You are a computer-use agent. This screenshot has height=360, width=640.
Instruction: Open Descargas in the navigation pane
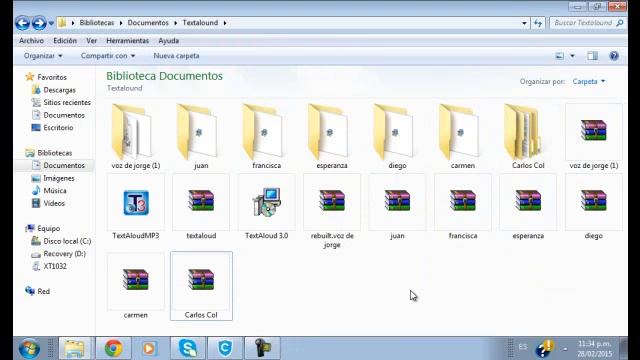coord(60,90)
